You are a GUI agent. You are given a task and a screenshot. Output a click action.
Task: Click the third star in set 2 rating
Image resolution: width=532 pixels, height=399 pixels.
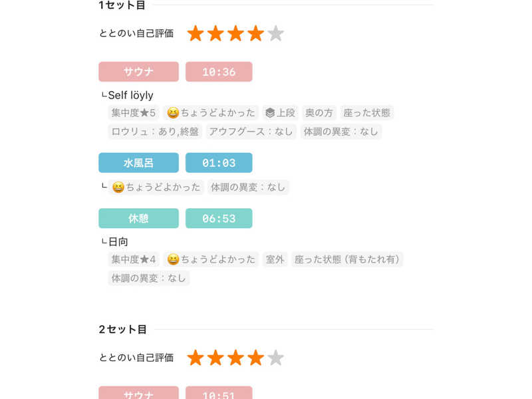click(235, 358)
